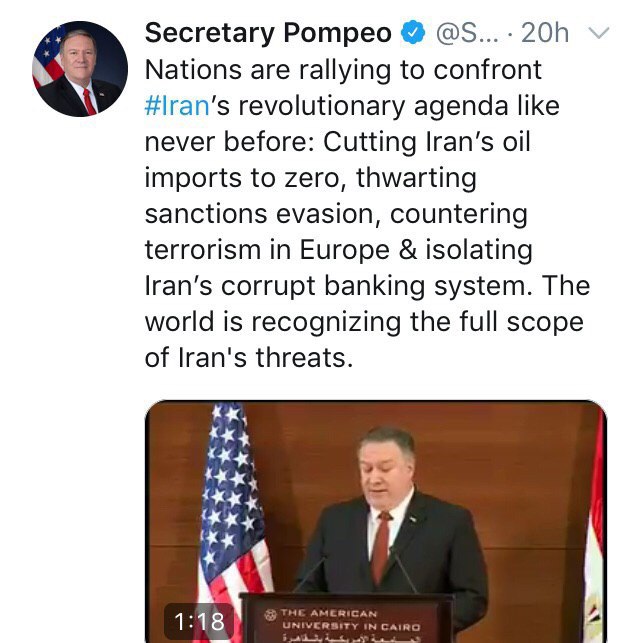Click the 20h timestamp
The height and width of the screenshot is (643, 640).
click(x=545, y=33)
